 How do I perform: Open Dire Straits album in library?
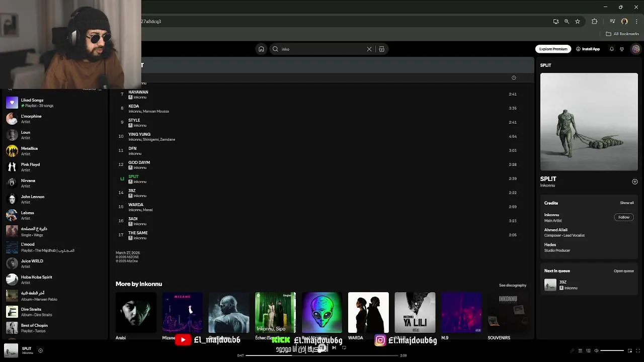point(55,312)
